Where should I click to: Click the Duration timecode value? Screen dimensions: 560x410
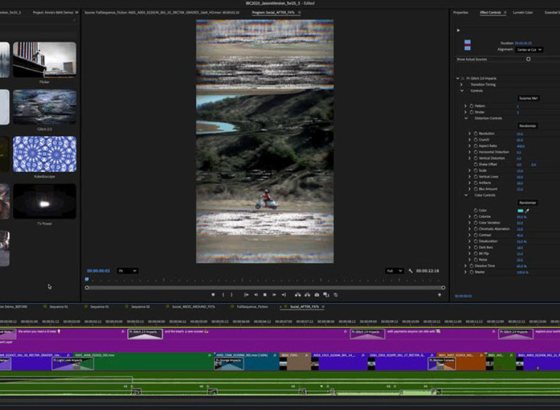(x=523, y=43)
